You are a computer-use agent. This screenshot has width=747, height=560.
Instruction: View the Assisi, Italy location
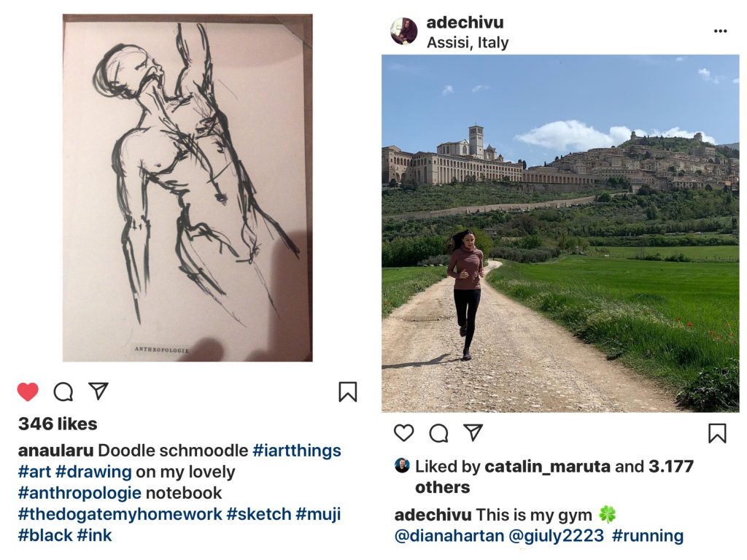point(468,42)
